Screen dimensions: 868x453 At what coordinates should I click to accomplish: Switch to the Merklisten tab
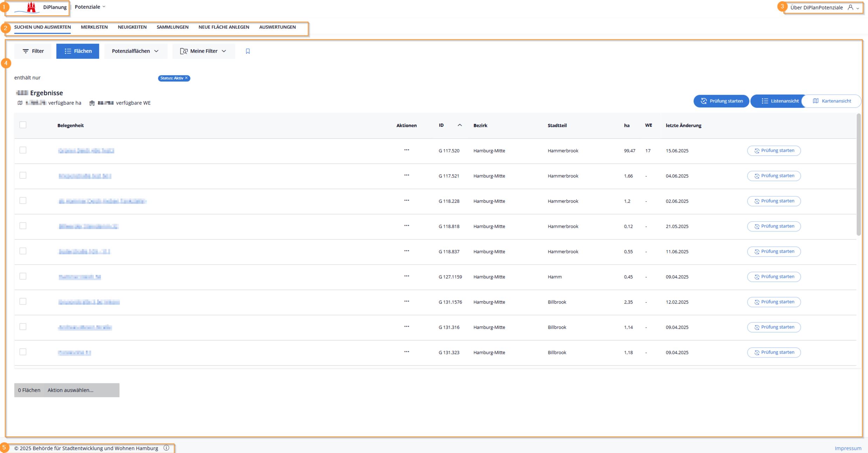[94, 27]
